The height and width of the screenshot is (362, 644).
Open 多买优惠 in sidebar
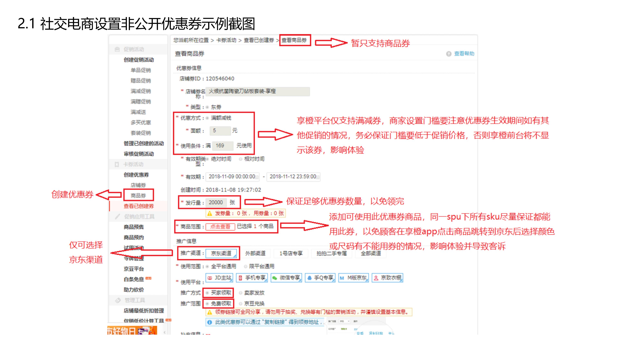coord(141,122)
